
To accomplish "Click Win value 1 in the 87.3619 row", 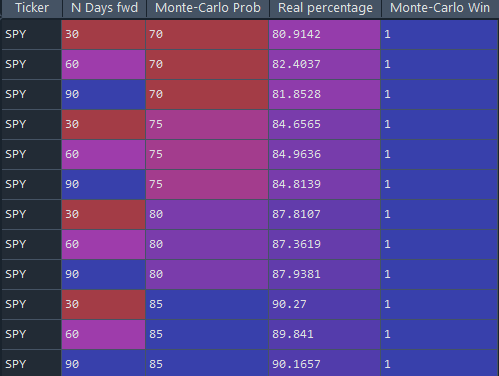I will tap(439, 244).
